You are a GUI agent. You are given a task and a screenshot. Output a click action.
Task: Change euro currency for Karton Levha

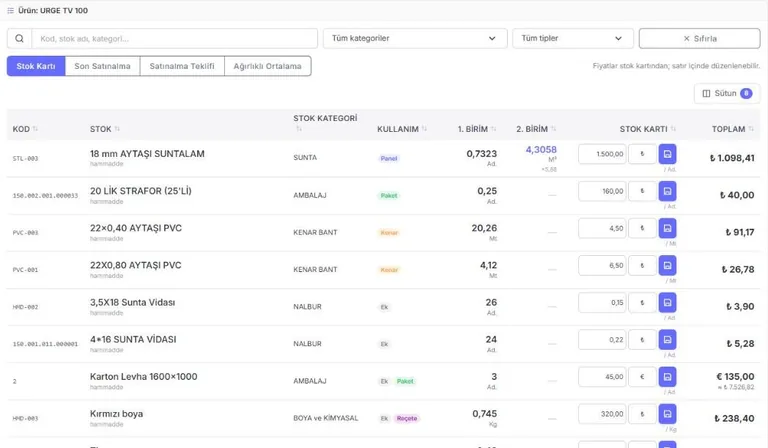tap(642, 377)
